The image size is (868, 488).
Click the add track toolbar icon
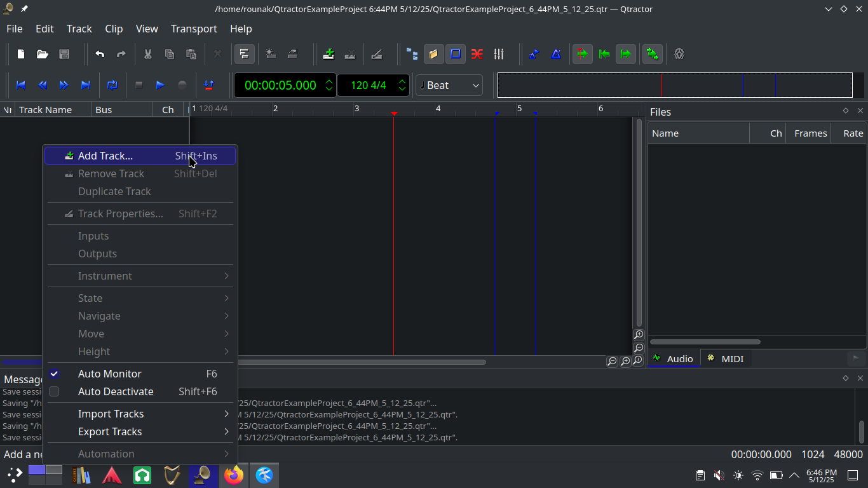pyautogui.click(x=329, y=54)
